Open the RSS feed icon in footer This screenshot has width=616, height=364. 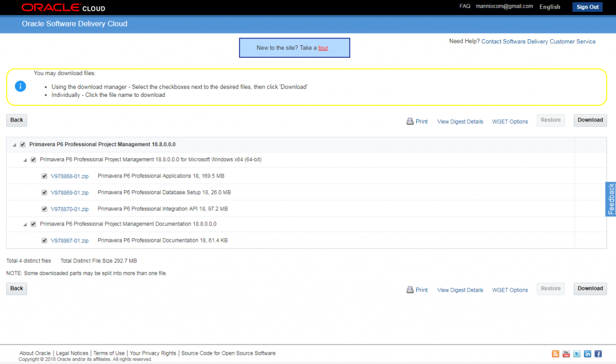pos(555,354)
